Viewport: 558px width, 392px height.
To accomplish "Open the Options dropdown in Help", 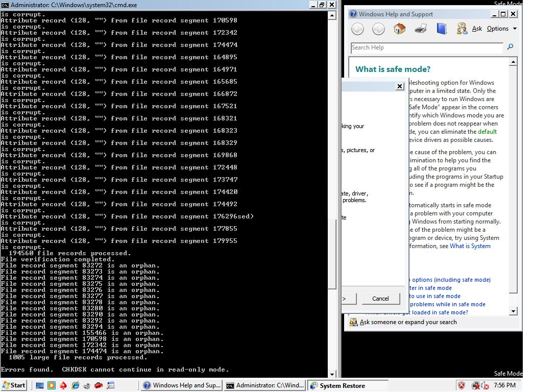I will pyautogui.click(x=501, y=29).
